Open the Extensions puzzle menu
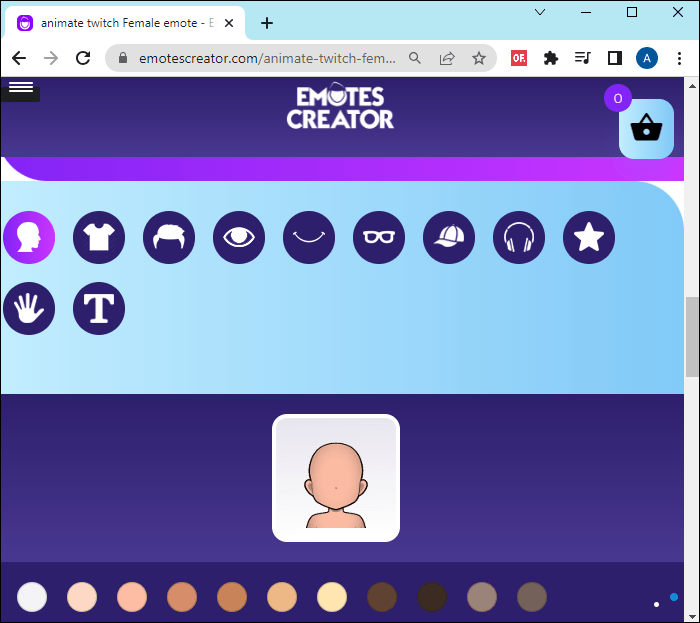 point(550,58)
